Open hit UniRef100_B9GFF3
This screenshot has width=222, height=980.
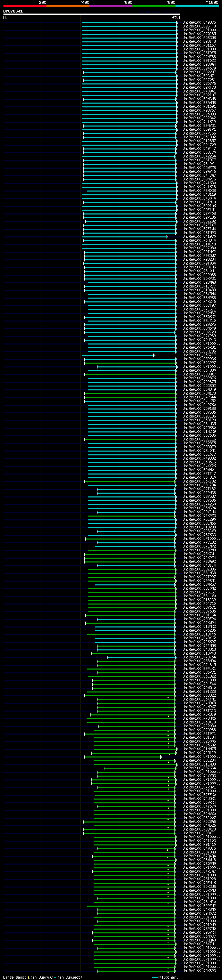(199, 26)
